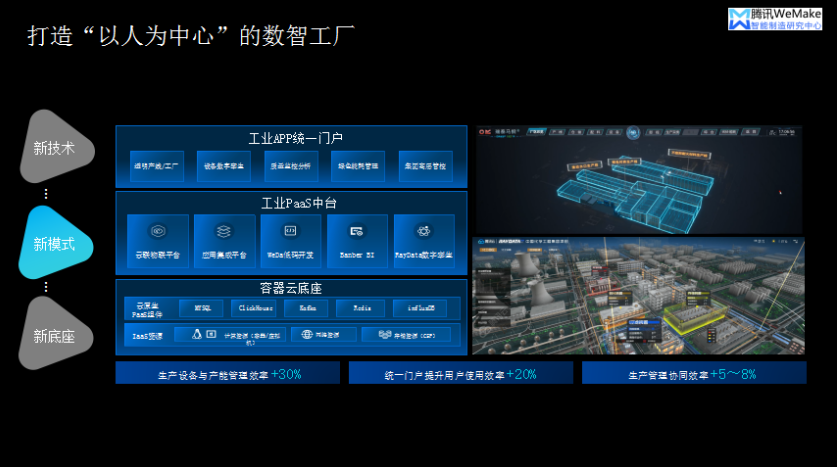Image resolution: width=837 pixels, height=467 pixels.
Task: Click the ClickHouse component box
Action: point(255,308)
